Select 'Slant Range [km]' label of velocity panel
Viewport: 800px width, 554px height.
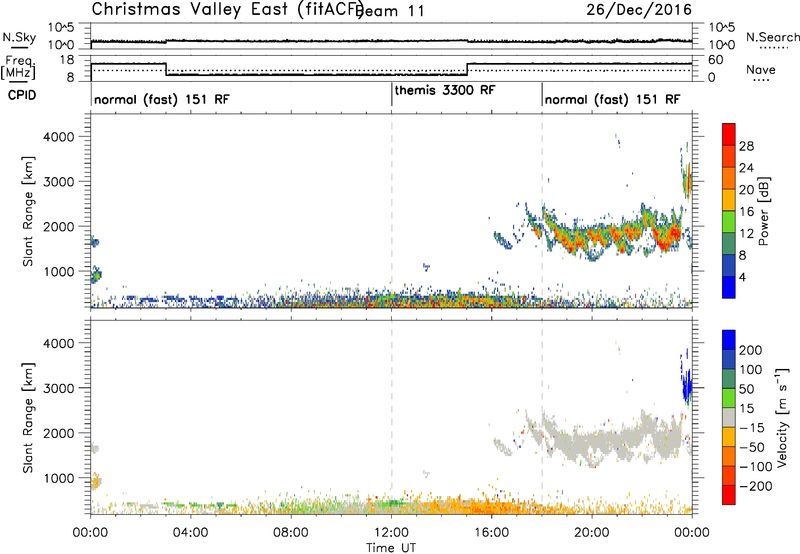point(28,417)
